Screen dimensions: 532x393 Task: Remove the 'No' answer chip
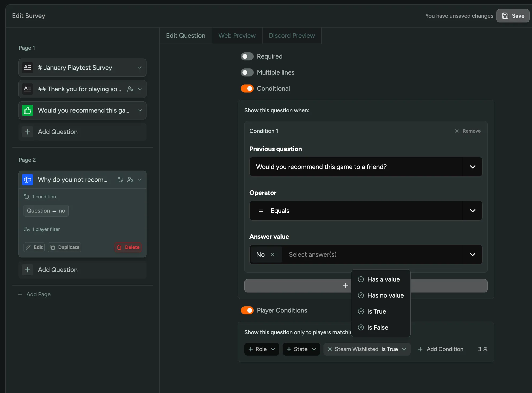tap(273, 255)
